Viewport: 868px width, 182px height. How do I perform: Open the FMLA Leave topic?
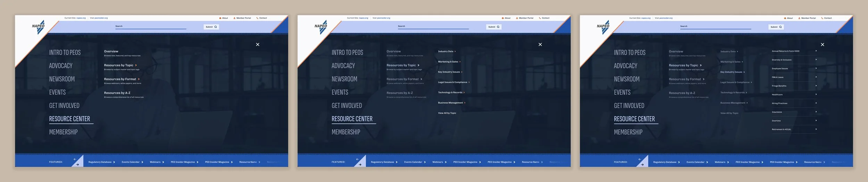794,77
